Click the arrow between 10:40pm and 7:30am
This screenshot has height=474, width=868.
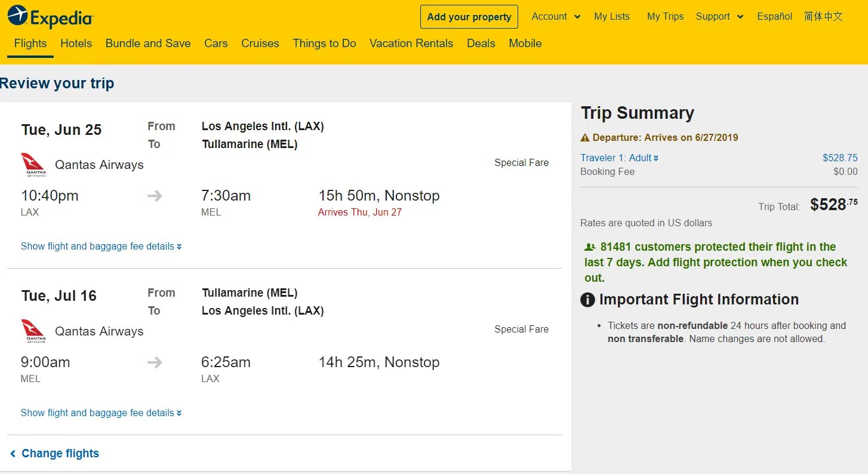pos(155,196)
